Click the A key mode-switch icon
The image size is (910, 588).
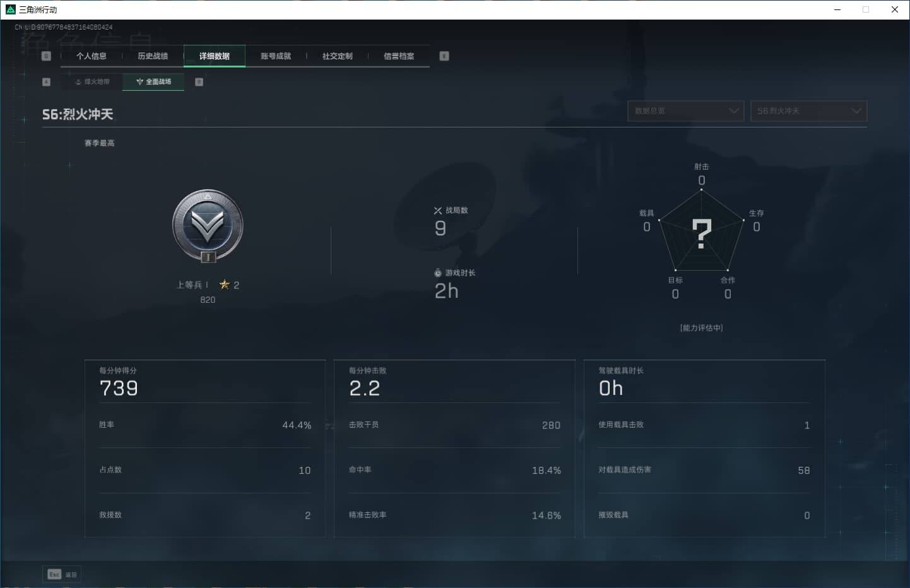46,82
